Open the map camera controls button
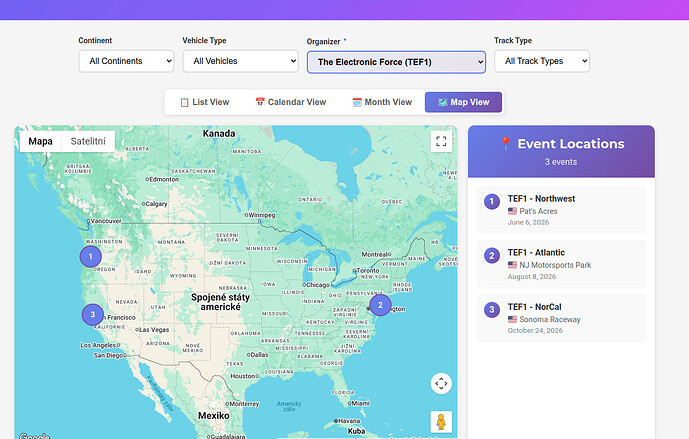The image size is (689, 439). pyautogui.click(x=441, y=383)
